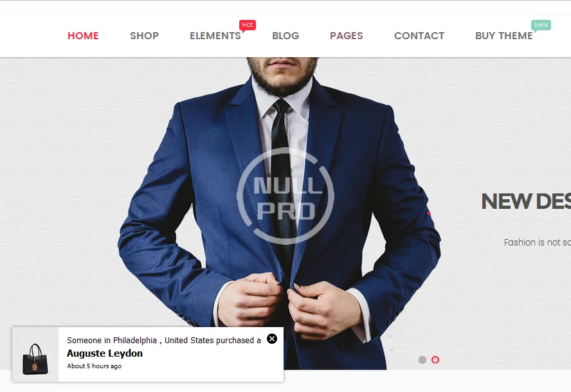Viewport: 571px width, 392px height.
Task: Click the BUY THEME menu link
Action: [504, 36]
